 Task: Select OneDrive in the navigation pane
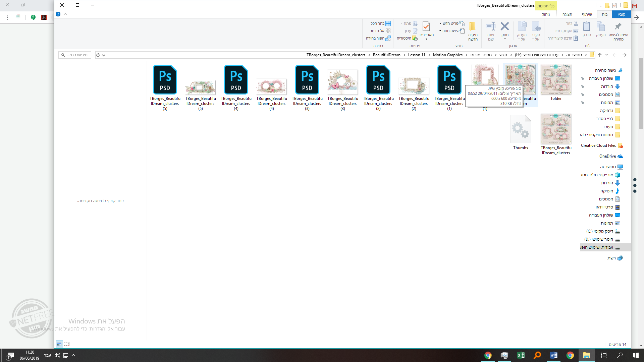(x=607, y=156)
